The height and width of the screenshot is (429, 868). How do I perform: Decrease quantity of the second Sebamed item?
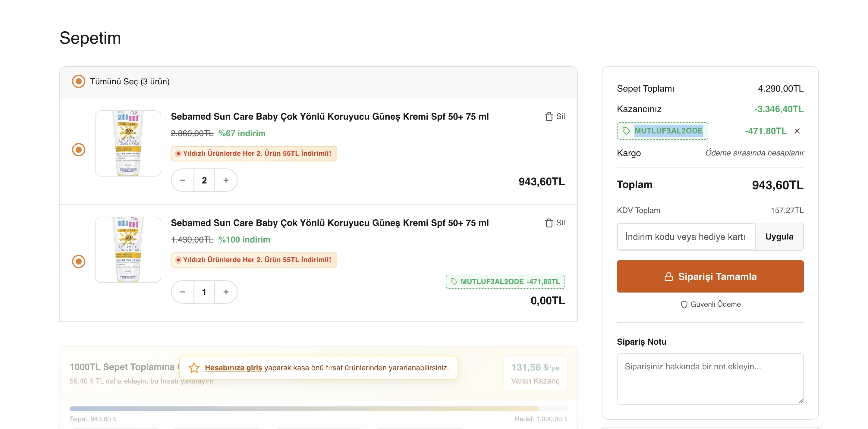click(183, 292)
